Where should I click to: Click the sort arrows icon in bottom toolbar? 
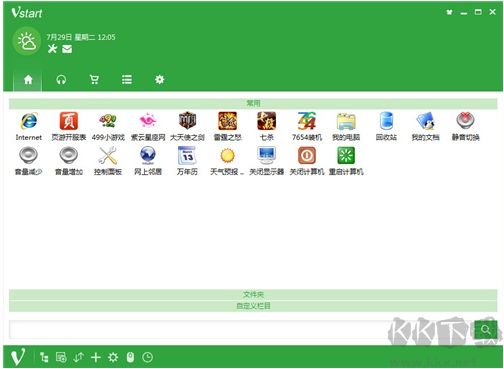(x=79, y=357)
